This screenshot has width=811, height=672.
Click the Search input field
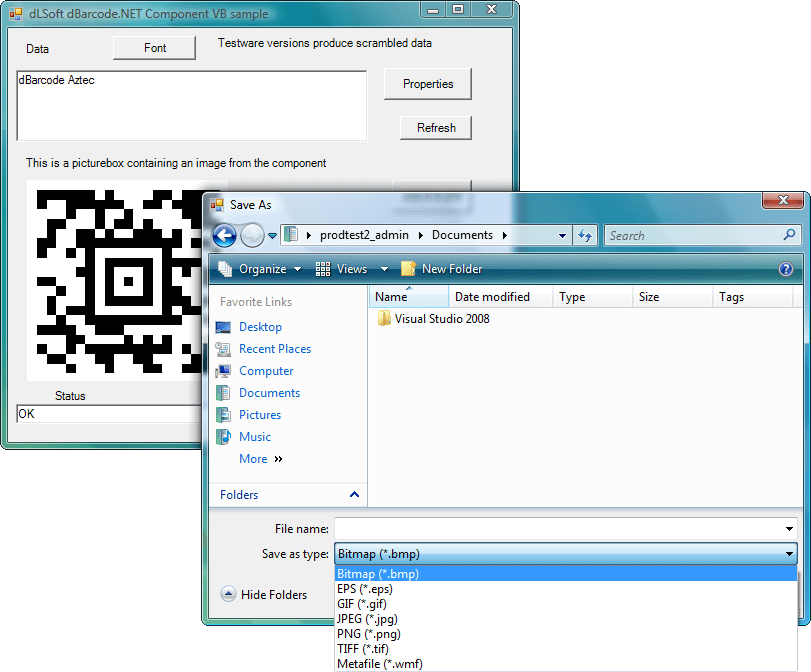pos(693,235)
